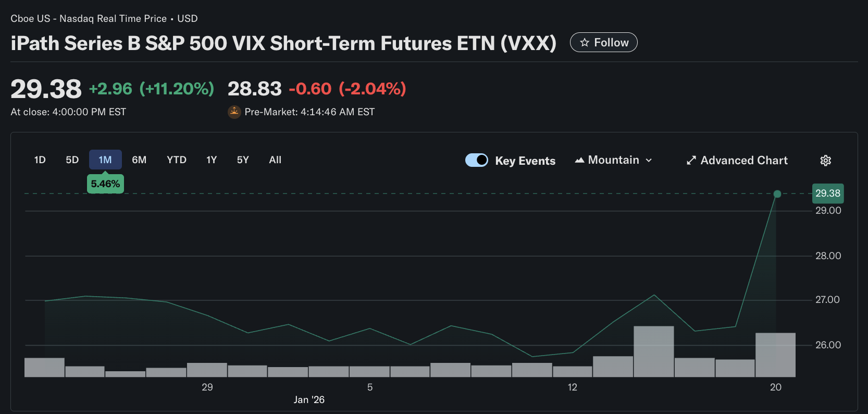This screenshot has height=414, width=868.
Task: Click the green 29.38 price marker dot
Action: [777, 194]
